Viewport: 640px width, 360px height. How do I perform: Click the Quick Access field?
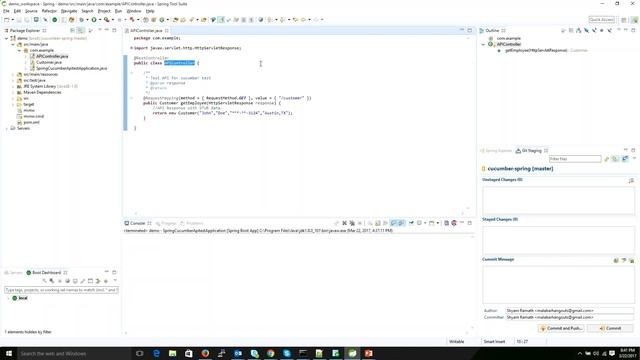(x=602, y=20)
